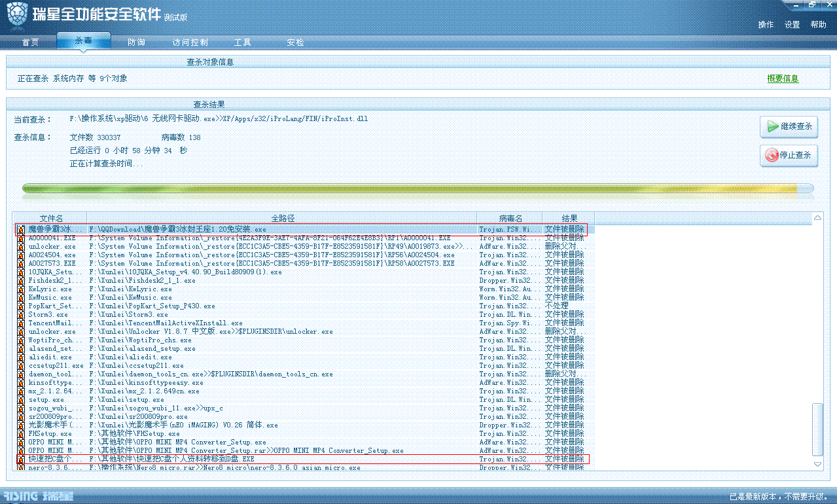Open the 概要信息 summary link
Screen dimensions: 837x504
click(x=783, y=79)
